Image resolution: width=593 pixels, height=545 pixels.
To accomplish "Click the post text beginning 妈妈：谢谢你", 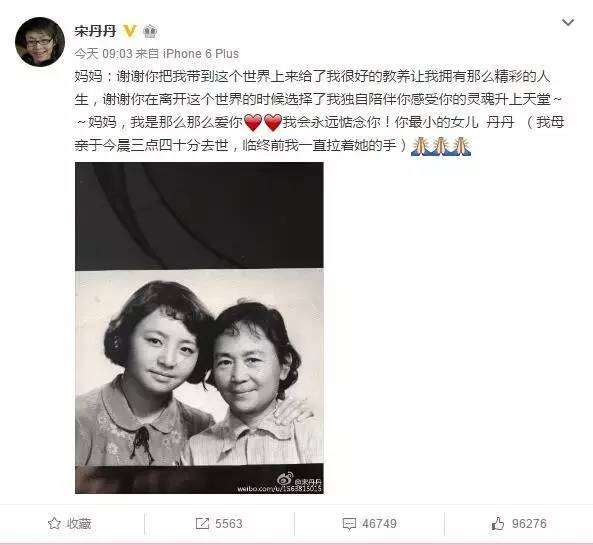I will click(x=319, y=111).
